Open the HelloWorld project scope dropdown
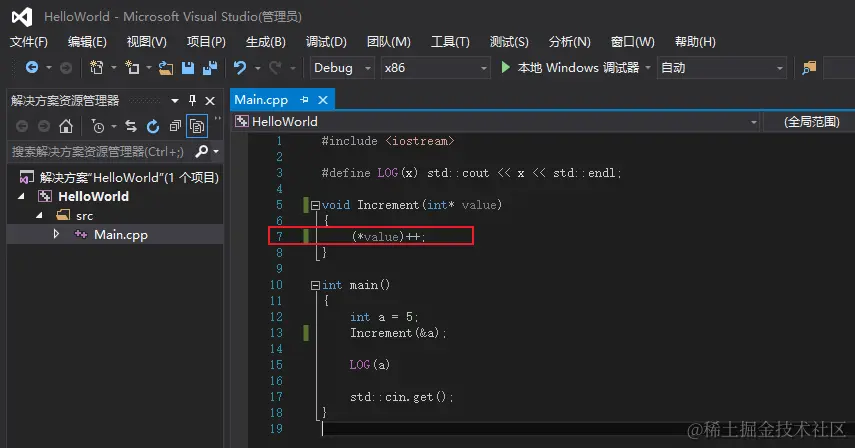The image size is (855, 448). coord(497,122)
